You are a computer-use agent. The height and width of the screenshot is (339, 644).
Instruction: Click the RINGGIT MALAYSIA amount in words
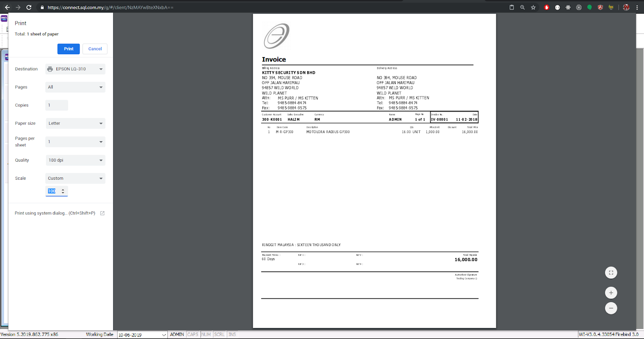pyautogui.click(x=301, y=245)
